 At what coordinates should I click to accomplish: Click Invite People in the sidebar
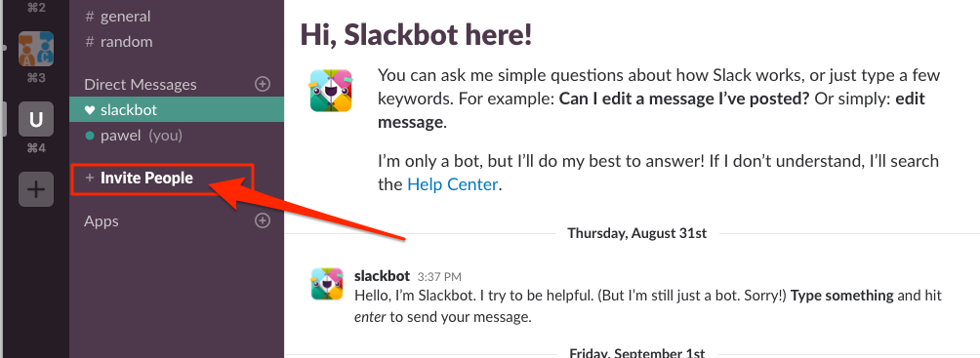[146, 179]
